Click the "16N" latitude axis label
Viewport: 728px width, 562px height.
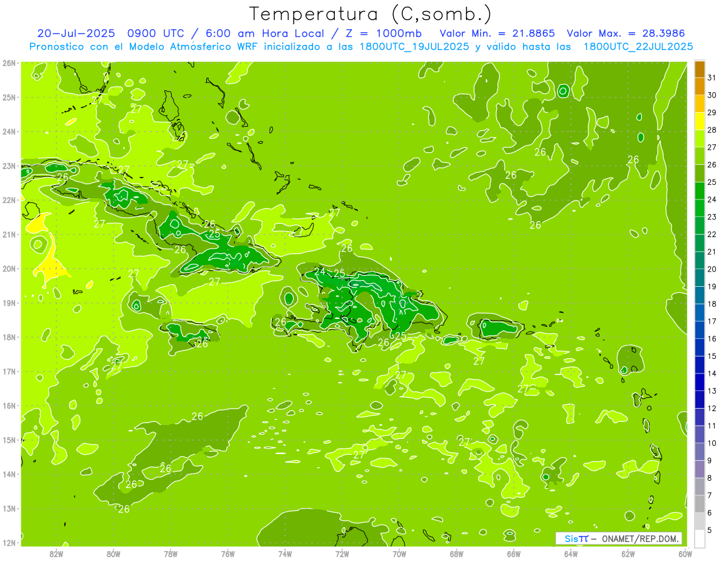click(9, 406)
